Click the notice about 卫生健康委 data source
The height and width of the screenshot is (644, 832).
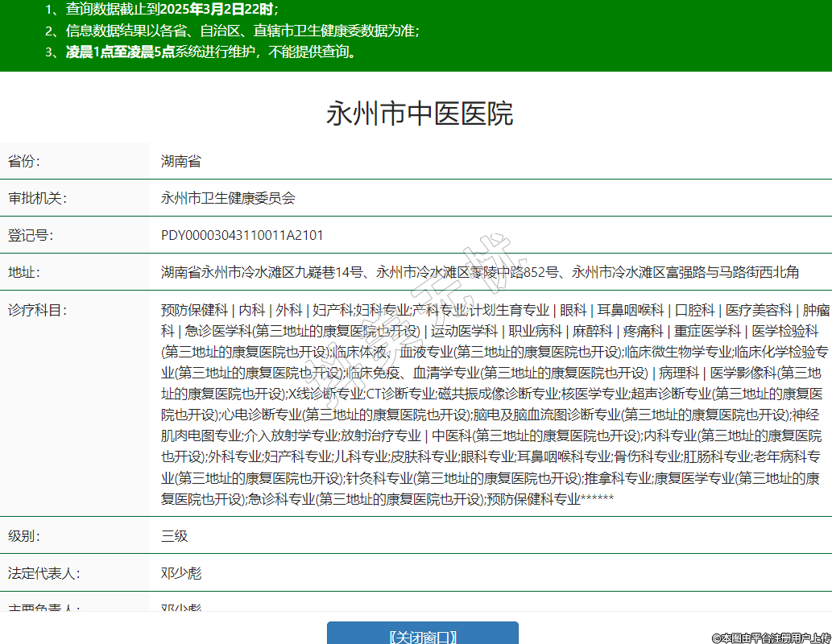(x=232, y=31)
